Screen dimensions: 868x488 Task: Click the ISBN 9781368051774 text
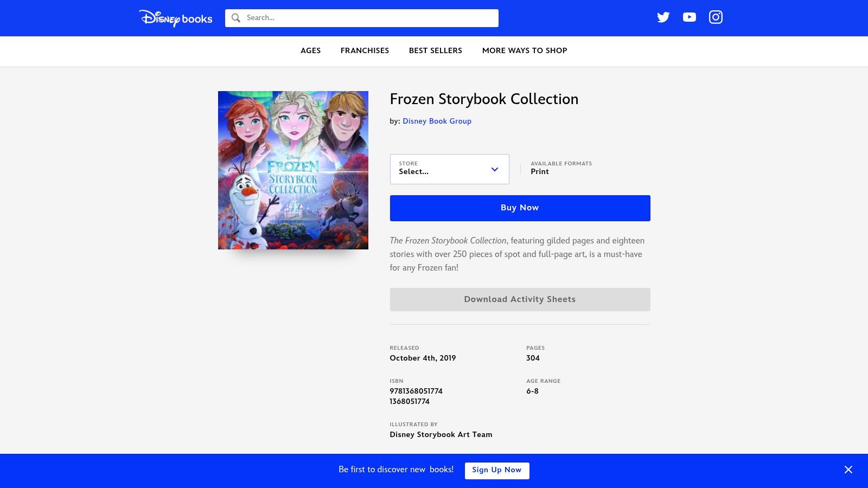coord(416,391)
